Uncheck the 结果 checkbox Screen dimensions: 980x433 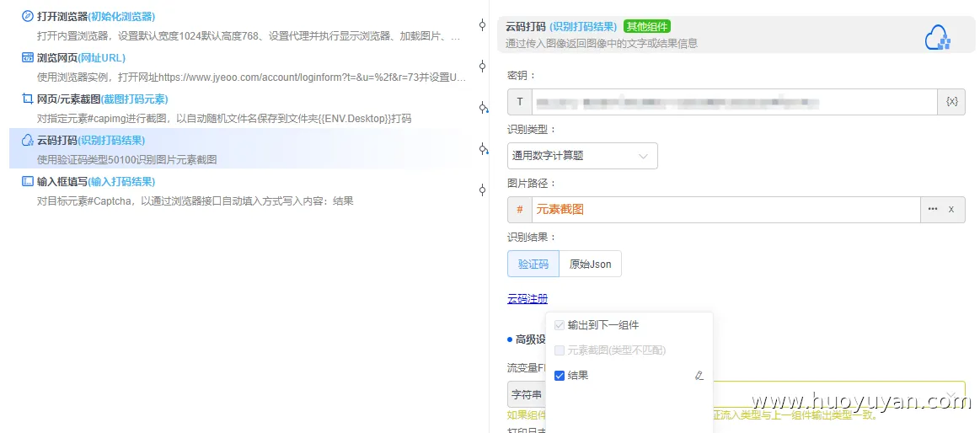[x=560, y=376]
